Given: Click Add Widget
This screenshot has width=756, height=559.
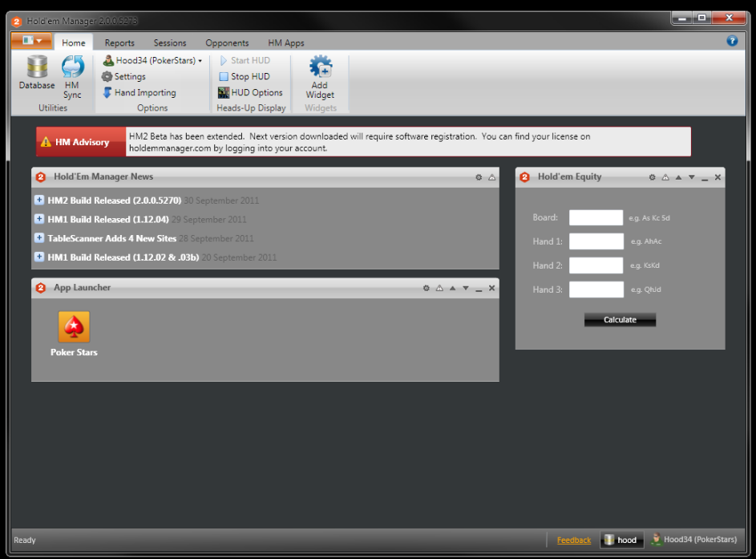Looking at the screenshot, I should point(320,77).
